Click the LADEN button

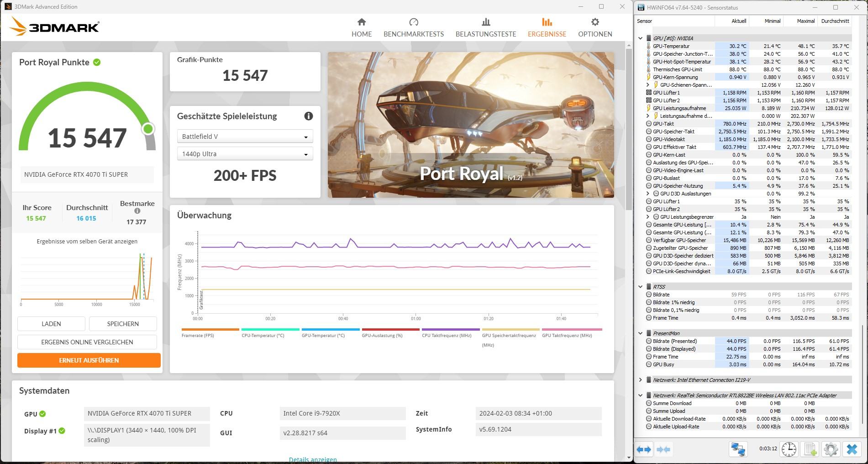51,324
